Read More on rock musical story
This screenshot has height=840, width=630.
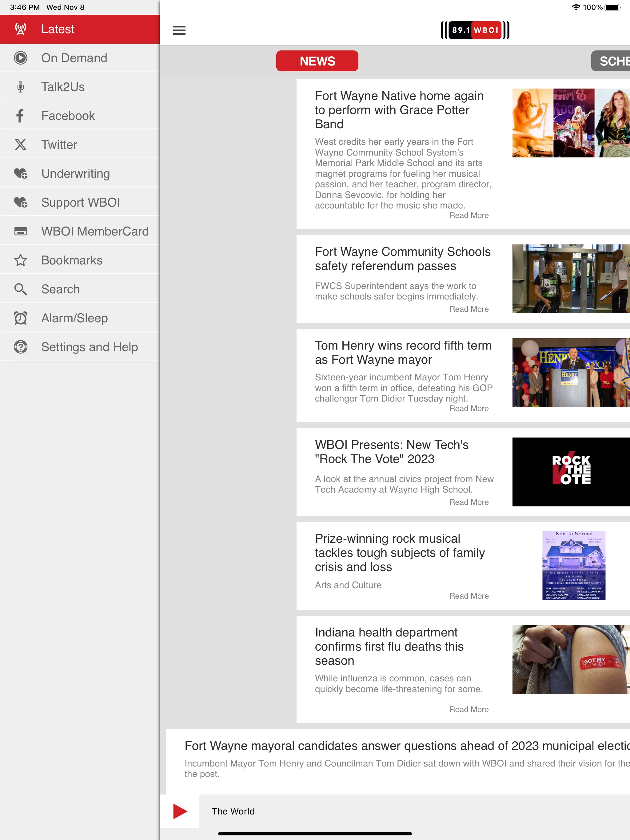[469, 596]
